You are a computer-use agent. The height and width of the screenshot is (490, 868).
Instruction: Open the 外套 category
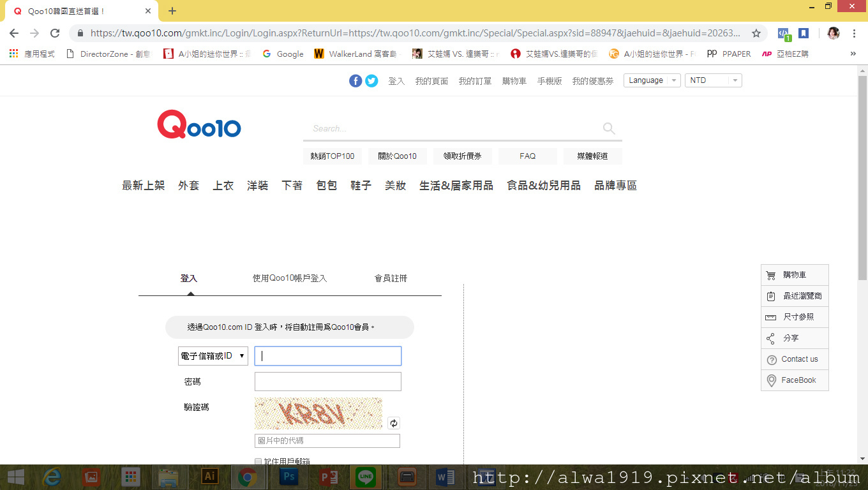pos(189,186)
